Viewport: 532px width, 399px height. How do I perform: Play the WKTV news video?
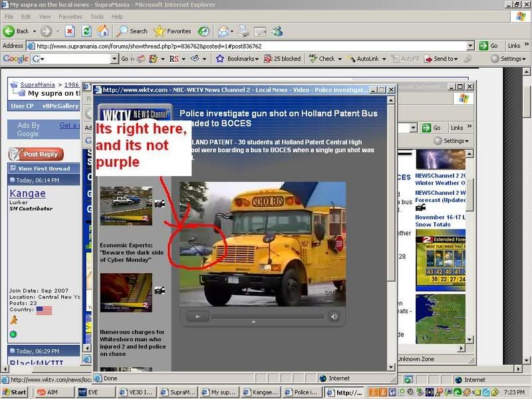click(x=198, y=317)
